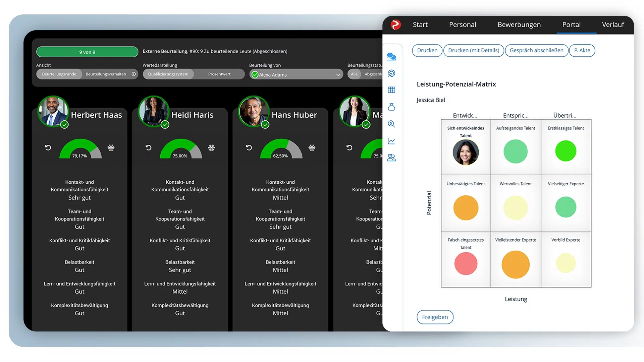Click Gespräch abschließen button
644x362 pixels.
536,50
